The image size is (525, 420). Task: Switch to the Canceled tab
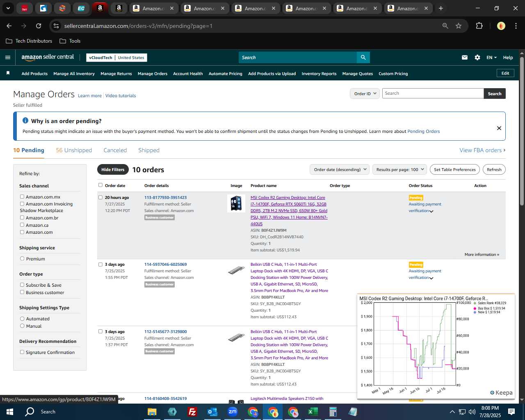115,150
